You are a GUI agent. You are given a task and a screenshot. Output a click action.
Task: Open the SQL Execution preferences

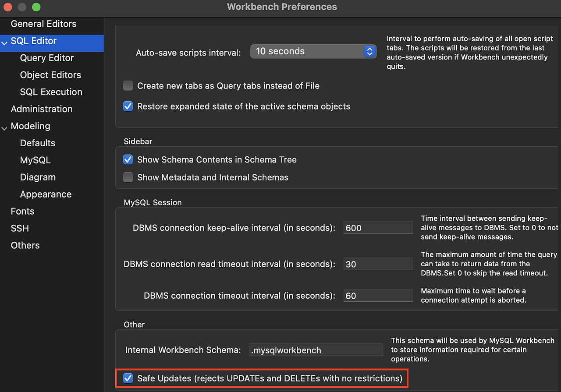[x=51, y=92]
